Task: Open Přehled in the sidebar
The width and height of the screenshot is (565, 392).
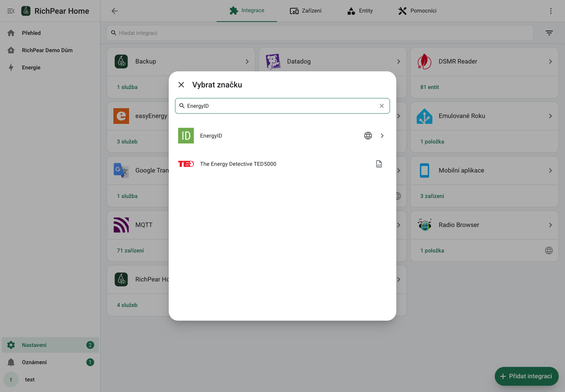Action: tap(50, 33)
